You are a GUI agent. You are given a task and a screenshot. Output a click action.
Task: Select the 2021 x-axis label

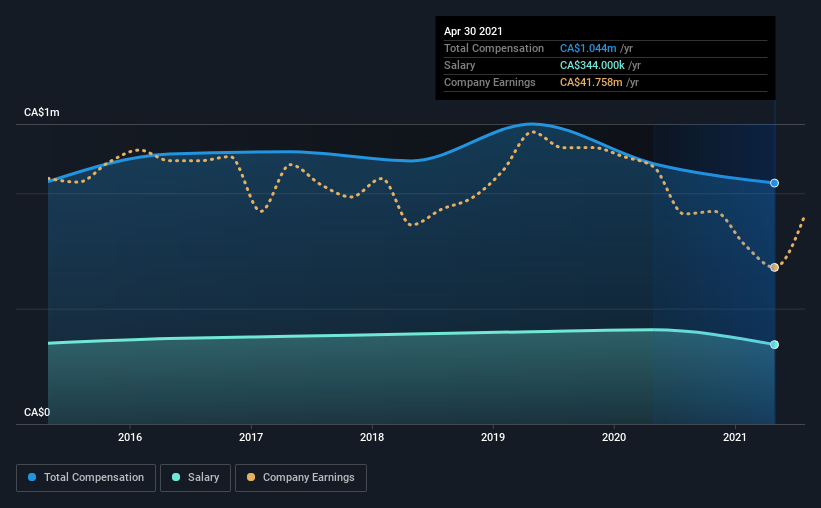pos(735,437)
